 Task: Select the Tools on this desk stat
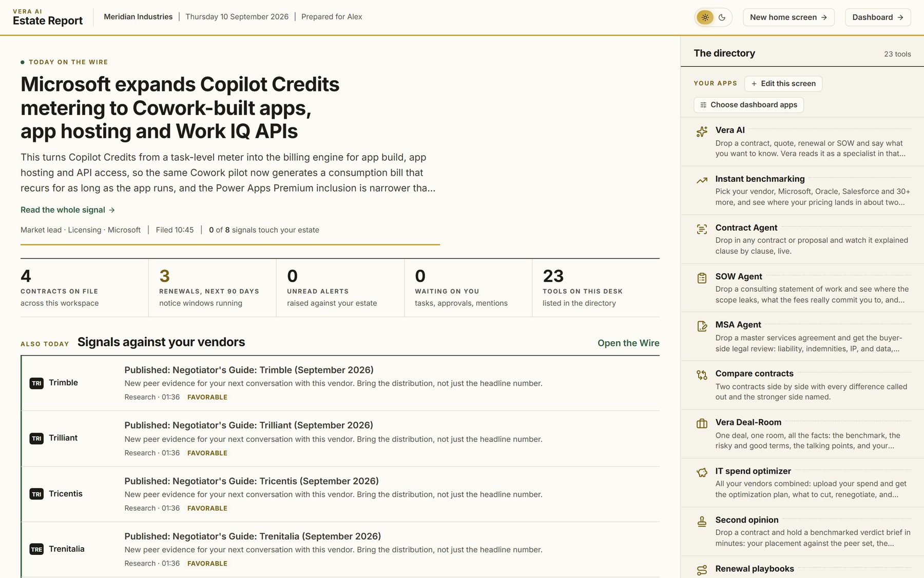[596, 288]
